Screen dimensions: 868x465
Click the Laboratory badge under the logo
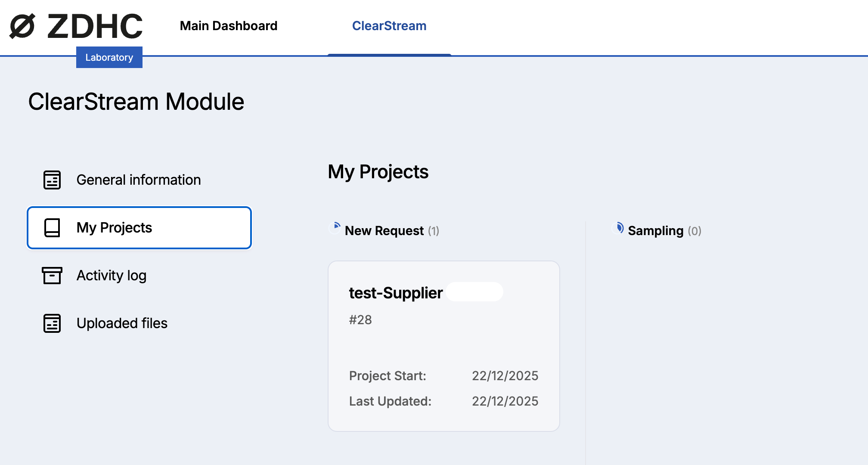[109, 57]
